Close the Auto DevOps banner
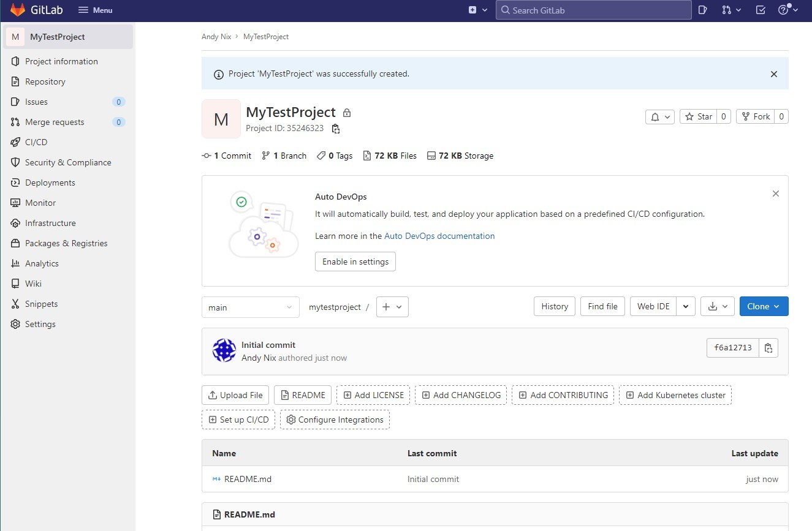 pyautogui.click(x=776, y=194)
